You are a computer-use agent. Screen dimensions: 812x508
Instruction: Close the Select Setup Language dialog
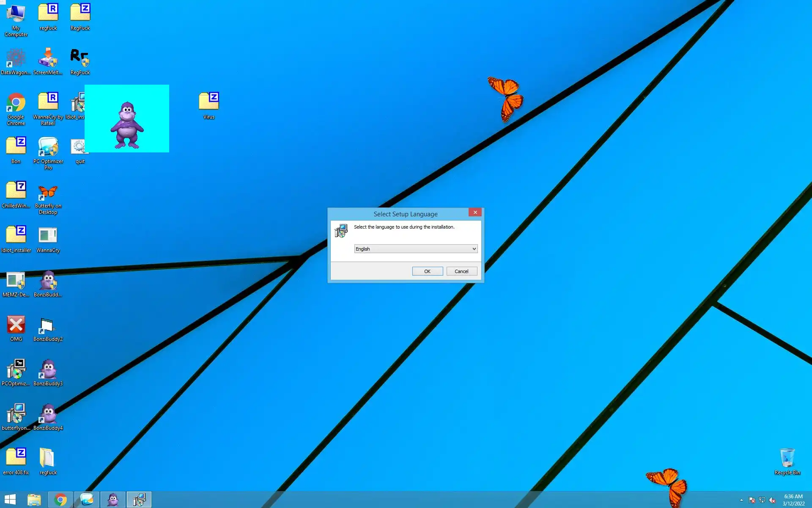tap(475, 213)
